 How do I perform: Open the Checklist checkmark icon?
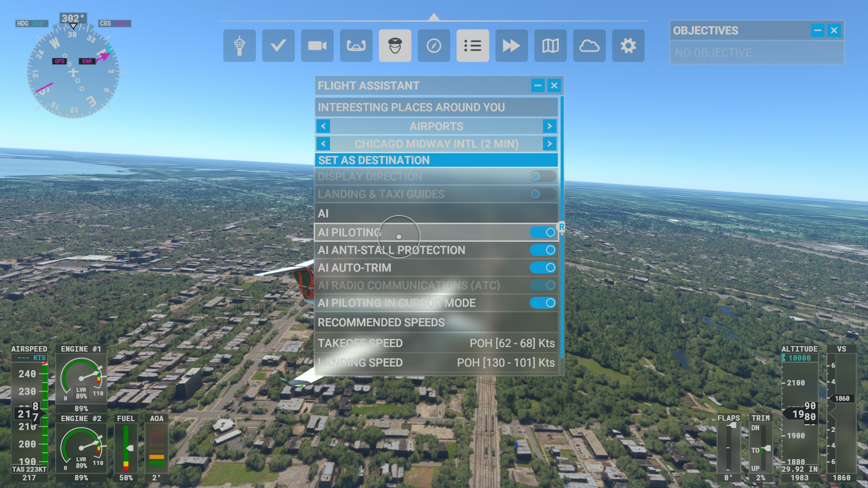tap(278, 45)
